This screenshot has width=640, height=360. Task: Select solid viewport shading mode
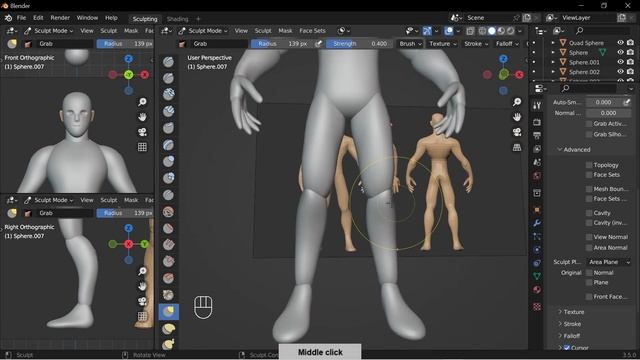492,31
